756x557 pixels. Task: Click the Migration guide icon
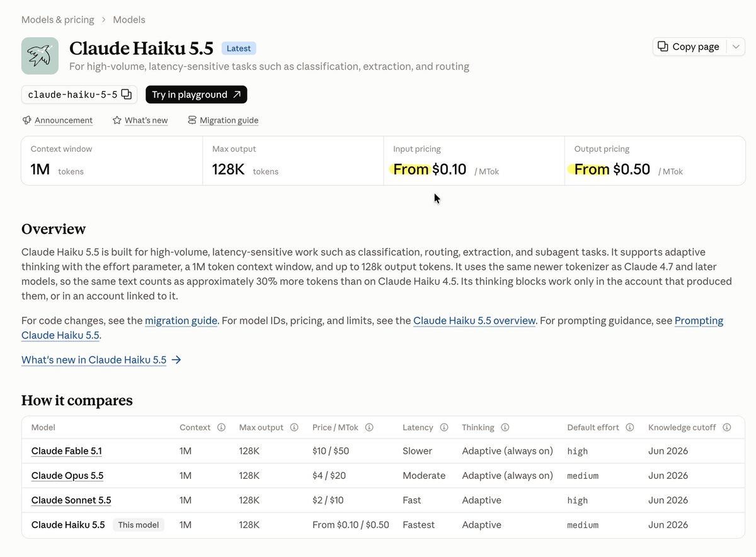192,120
